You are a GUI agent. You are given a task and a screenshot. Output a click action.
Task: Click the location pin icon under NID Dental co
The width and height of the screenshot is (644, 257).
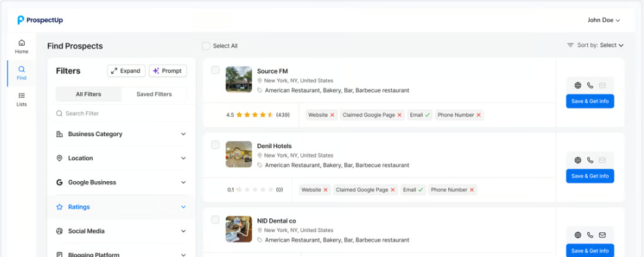tap(259, 231)
